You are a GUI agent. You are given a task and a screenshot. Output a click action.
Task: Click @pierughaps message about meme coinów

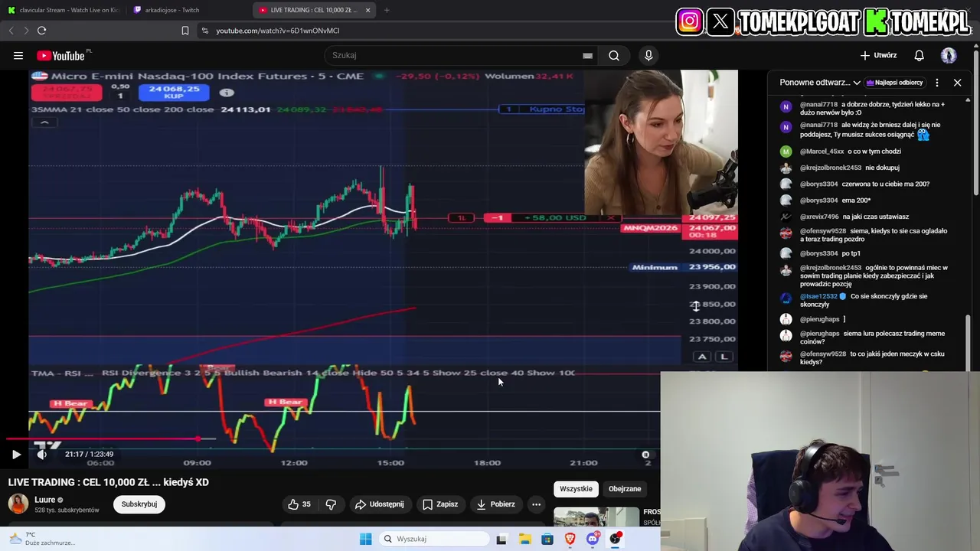(871, 337)
